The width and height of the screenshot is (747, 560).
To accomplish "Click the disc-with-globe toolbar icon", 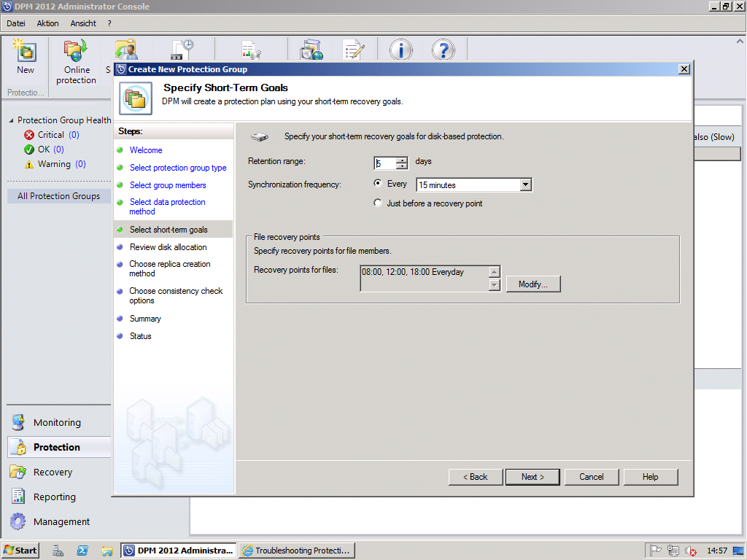I will click(x=311, y=50).
